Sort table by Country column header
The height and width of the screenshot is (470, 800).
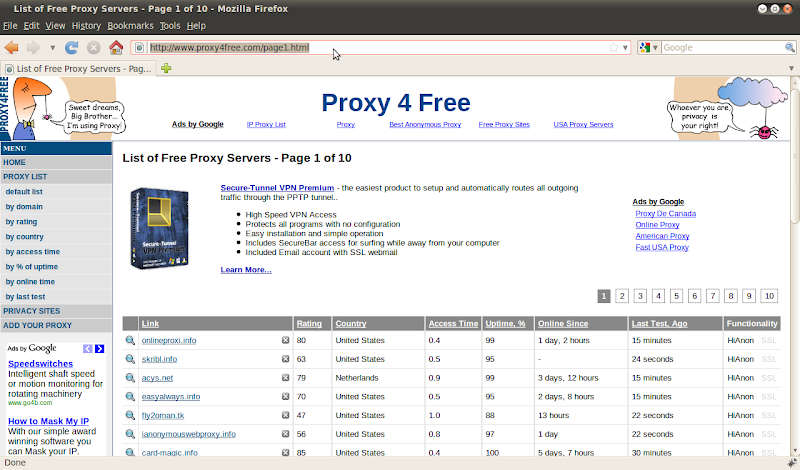coord(351,324)
